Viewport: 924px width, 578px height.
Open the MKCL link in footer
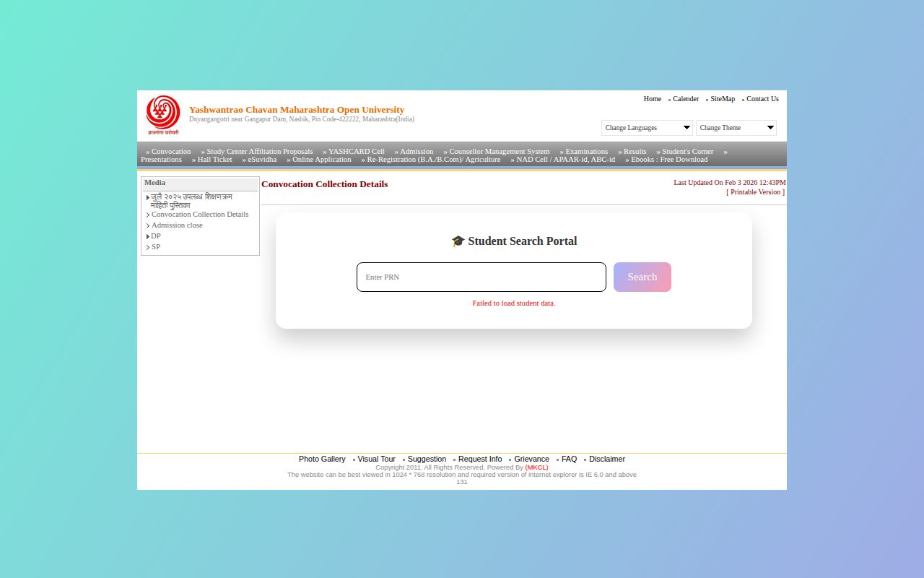(536, 467)
